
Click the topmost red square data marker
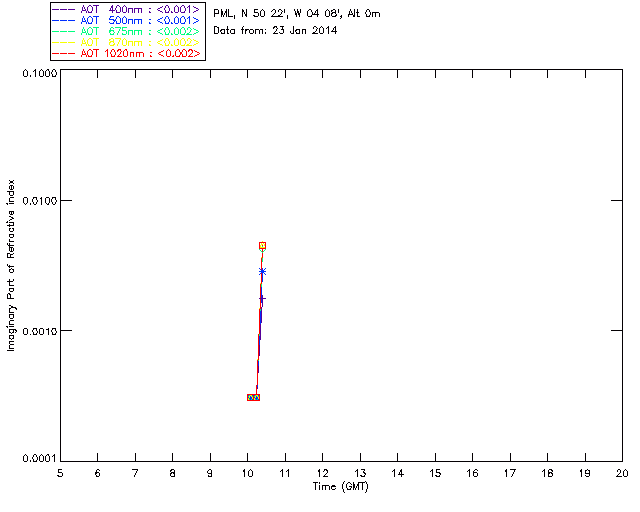262,246
